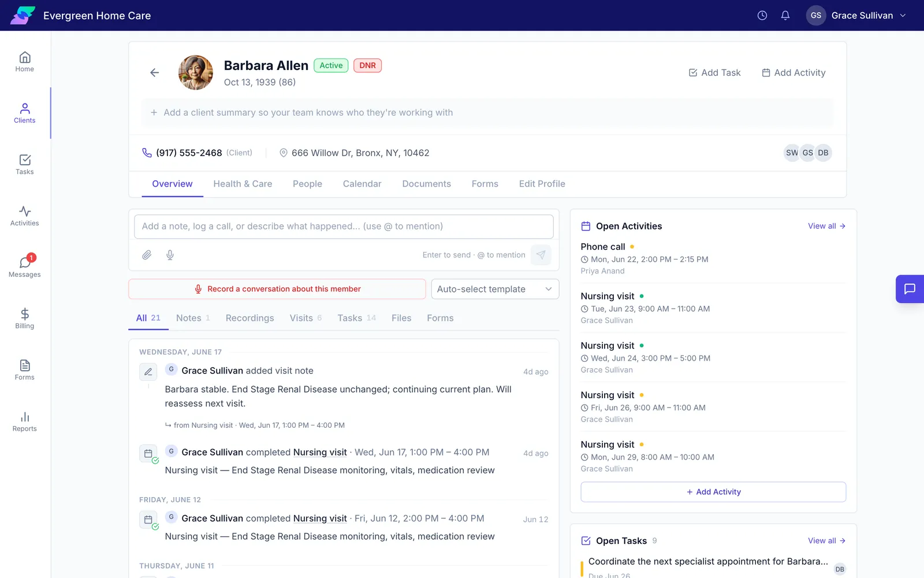Open notifications bell

point(785,16)
